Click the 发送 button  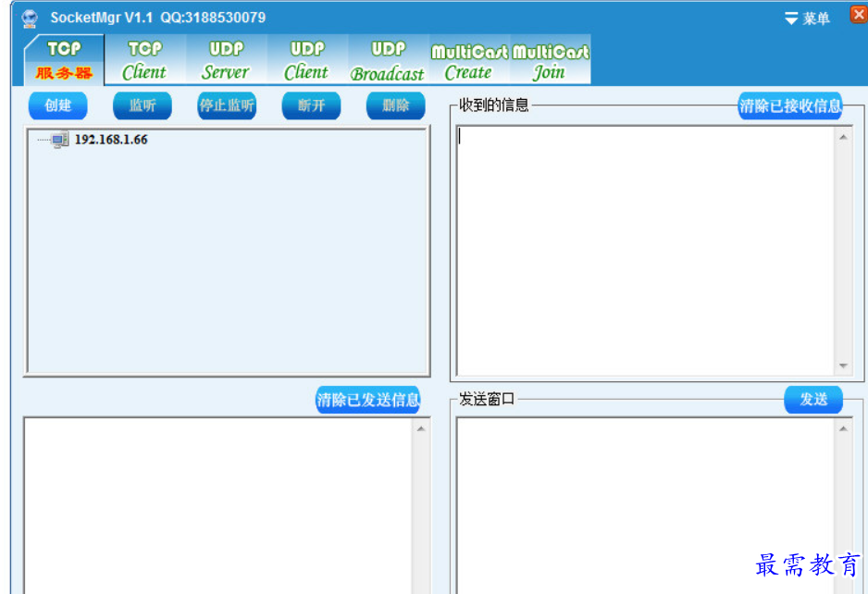click(813, 400)
